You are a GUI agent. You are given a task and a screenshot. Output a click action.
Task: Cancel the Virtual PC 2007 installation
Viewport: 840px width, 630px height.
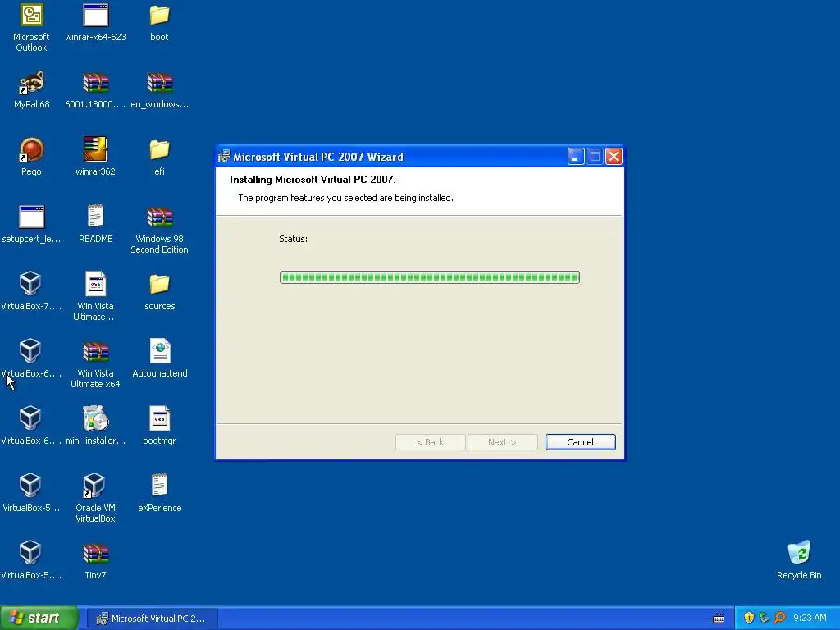(x=580, y=442)
